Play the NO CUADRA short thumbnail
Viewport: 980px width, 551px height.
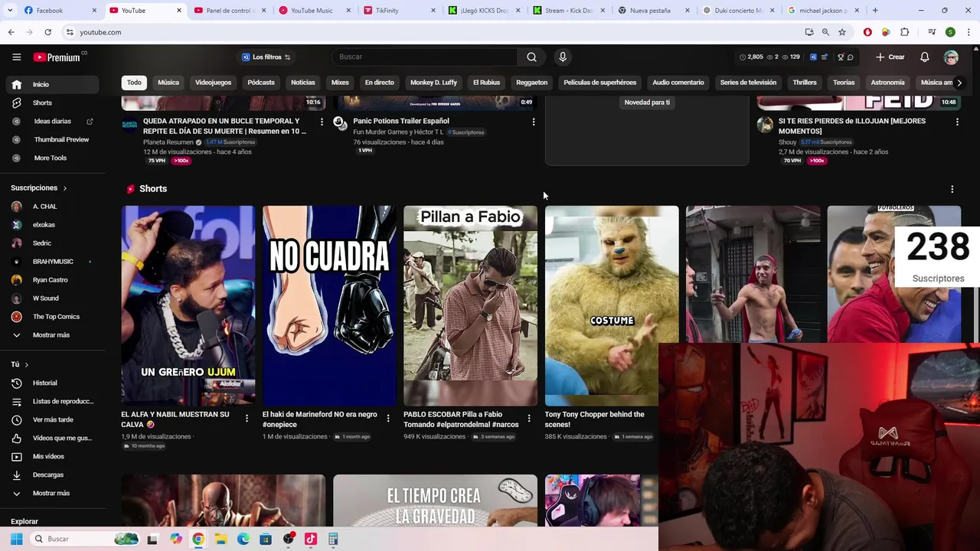329,305
